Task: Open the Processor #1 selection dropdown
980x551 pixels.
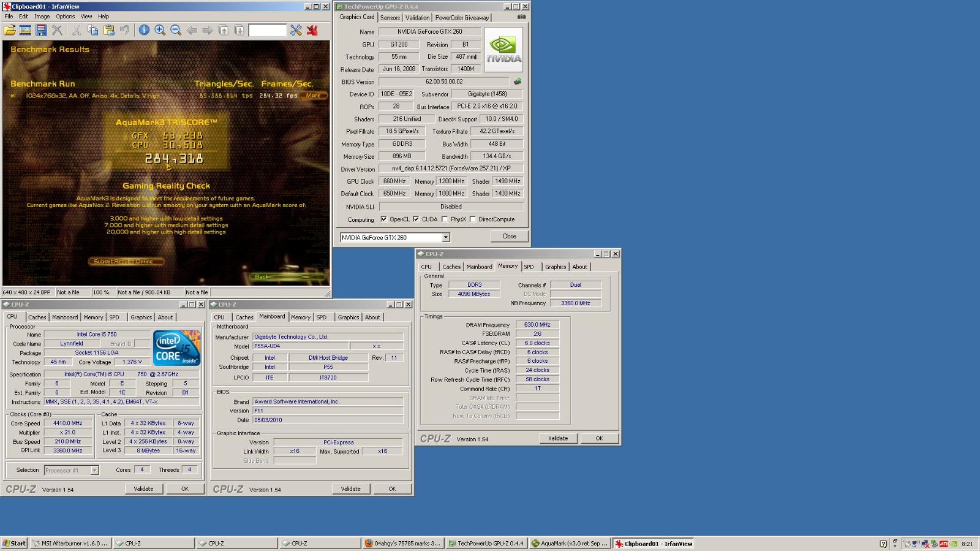Action: coord(94,470)
